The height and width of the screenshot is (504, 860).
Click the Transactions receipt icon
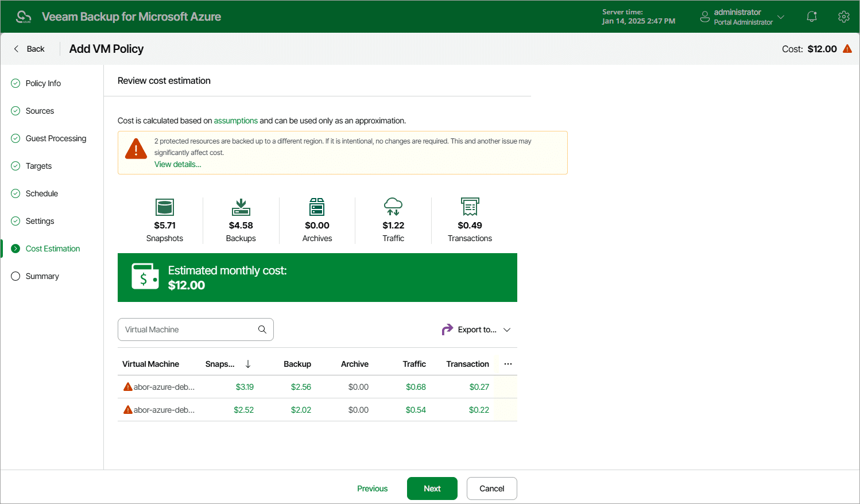tap(470, 207)
